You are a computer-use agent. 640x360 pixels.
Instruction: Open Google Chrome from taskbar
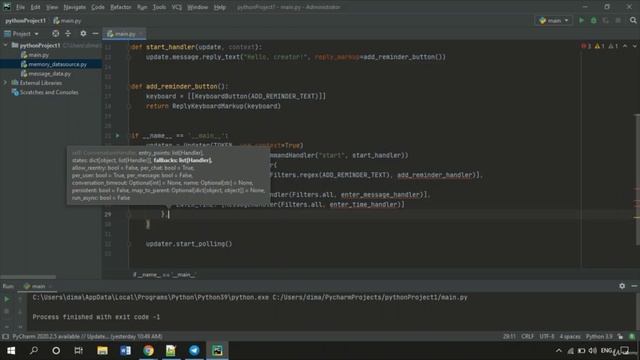[x=148, y=351]
